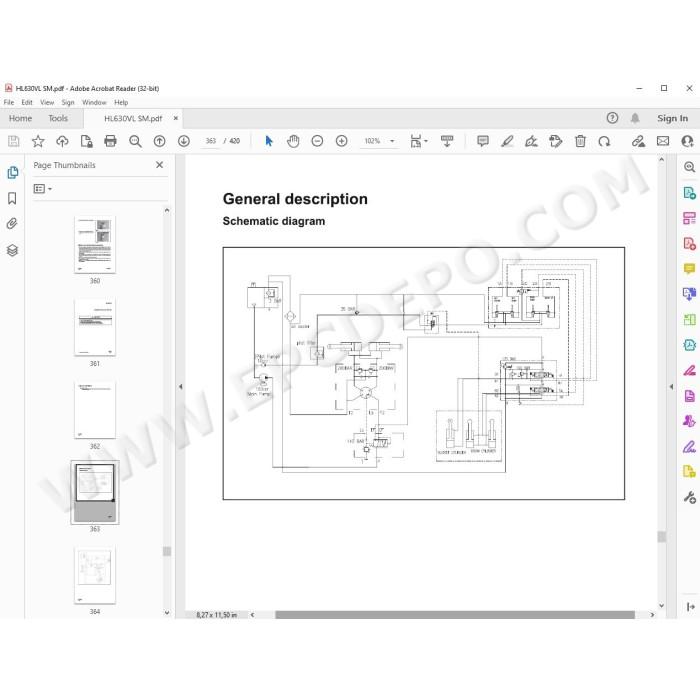The width and height of the screenshot is (700, 700).
Task: Click the Delete trash icon
Action: (x=580, y=142)
